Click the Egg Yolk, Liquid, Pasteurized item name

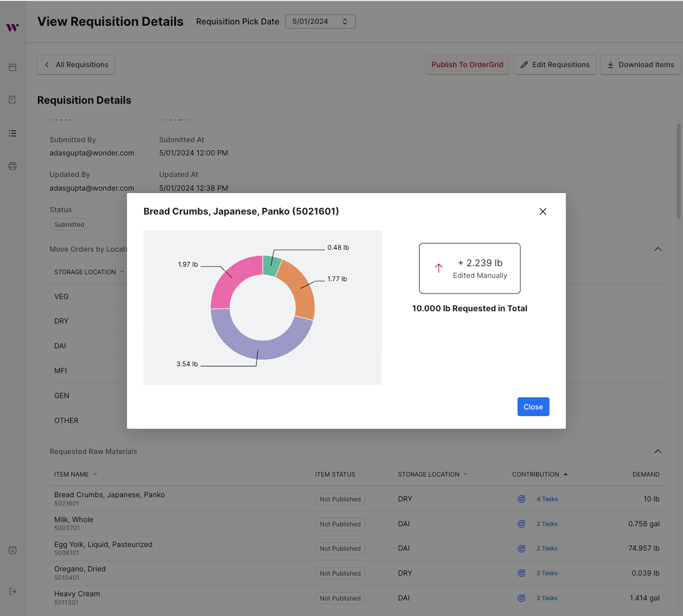[x=103, y=545]
